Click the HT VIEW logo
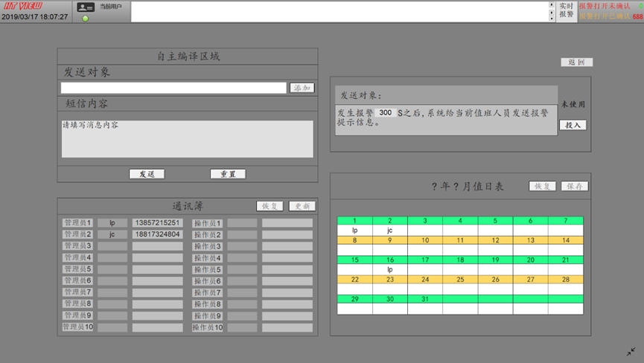 click(x=22, y=6)
